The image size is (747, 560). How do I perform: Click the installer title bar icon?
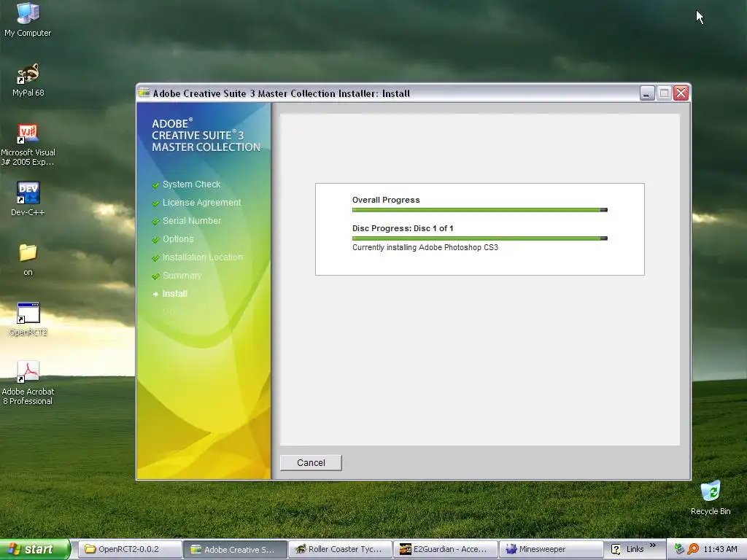(144, 93)
